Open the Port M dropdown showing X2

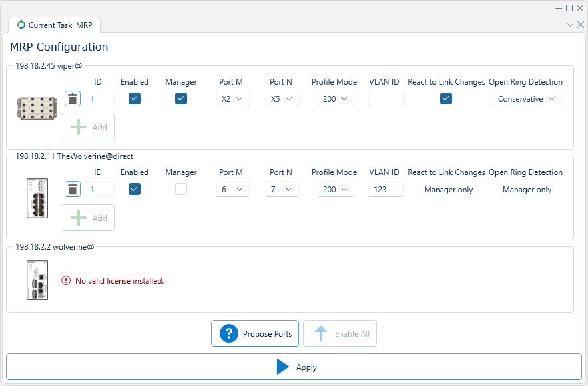[x=232, y=98]
